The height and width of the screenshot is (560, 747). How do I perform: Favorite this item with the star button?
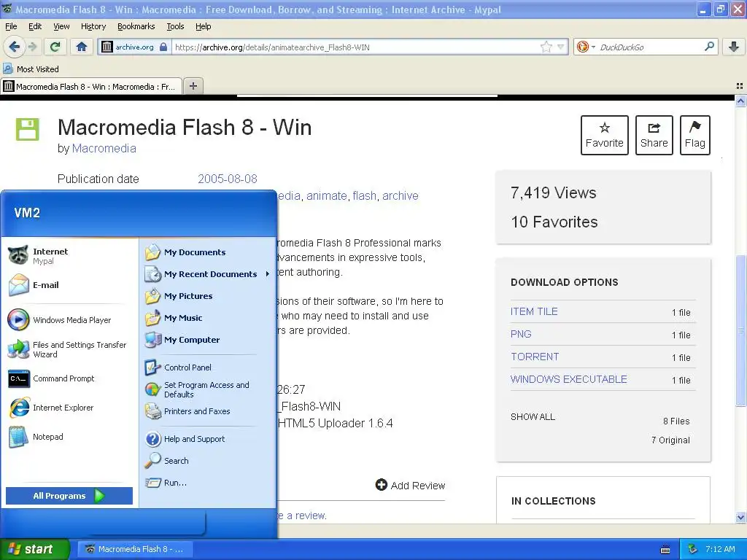tap(605, 135)
